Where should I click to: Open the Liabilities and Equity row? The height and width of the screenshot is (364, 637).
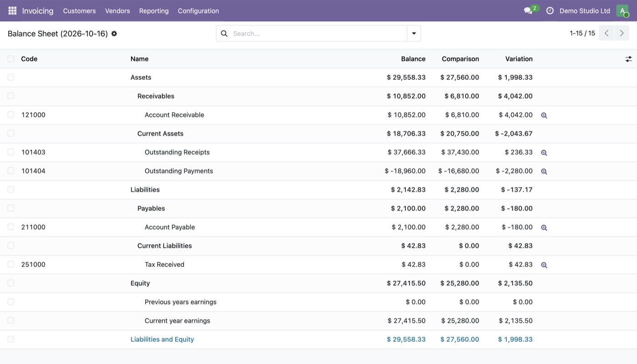318,339
